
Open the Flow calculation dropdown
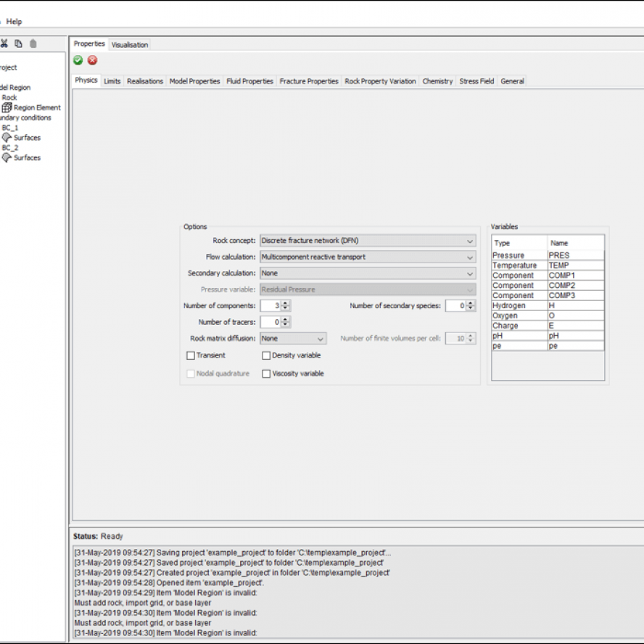[x=368, y=257]
